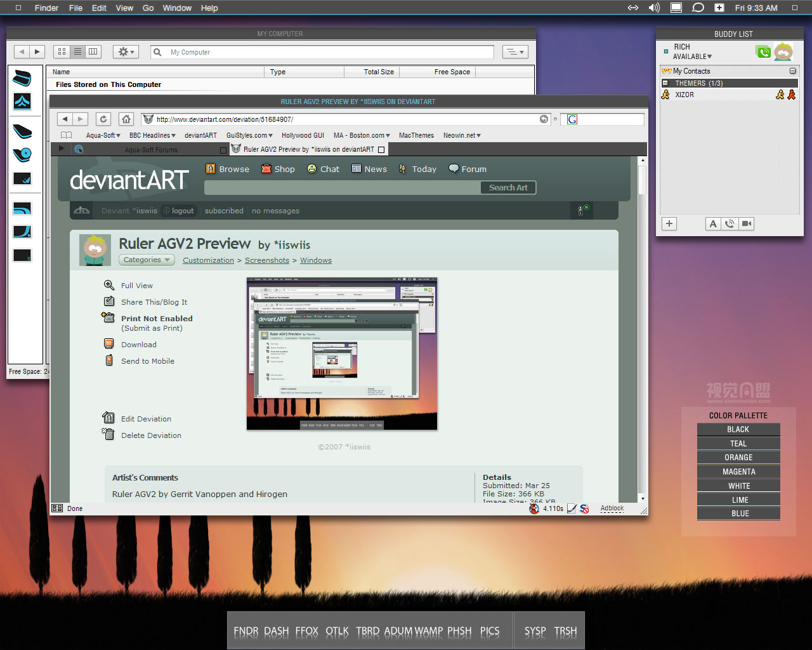This screenshot has height=650, width=812.
Task: Click the FFOX dock item
Action: pyautogui.click(x=307, y=631)
